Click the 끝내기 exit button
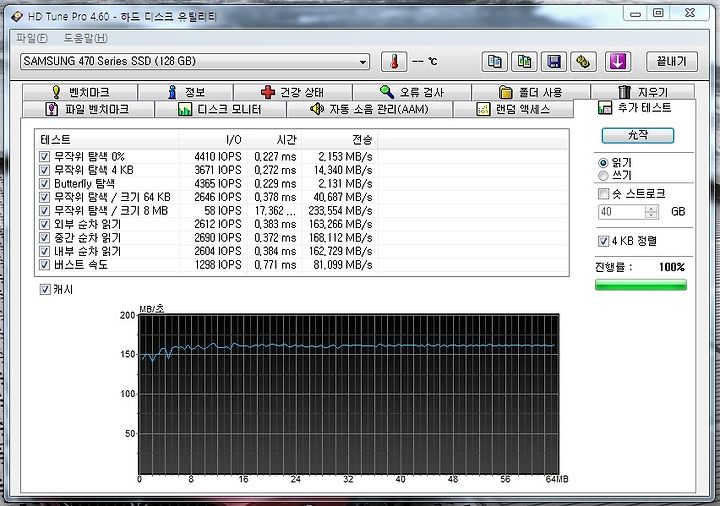Screen dimensions: 720x506 click(x=671, y=62)
